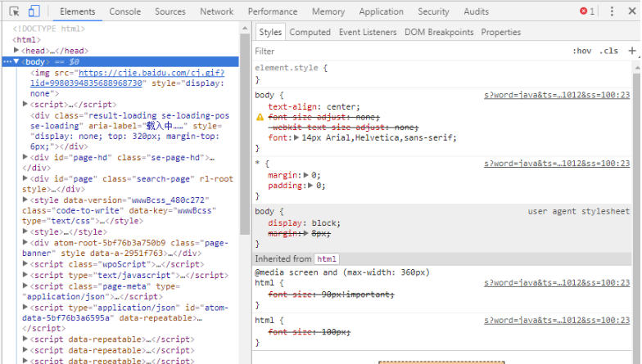Image resolution: width=642 pixels, height=364 pixels.
Task: Open the Audits tab
Action: (476, 11)
